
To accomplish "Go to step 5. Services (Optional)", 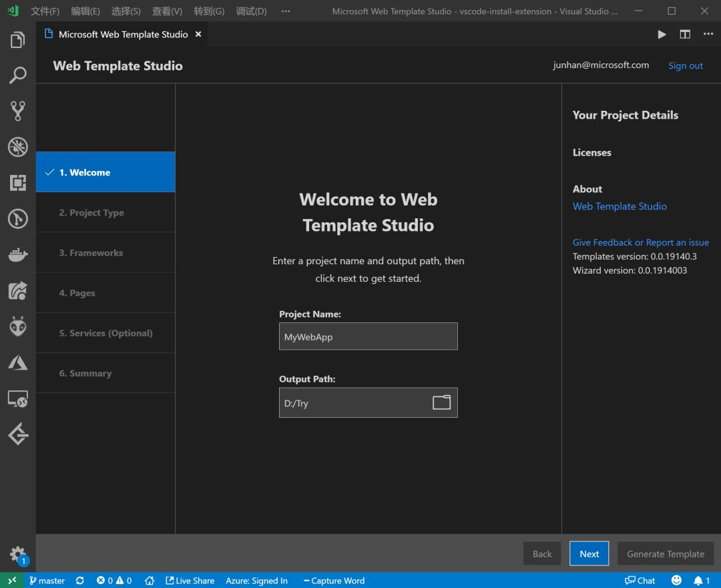I will [x=105, y=333].
